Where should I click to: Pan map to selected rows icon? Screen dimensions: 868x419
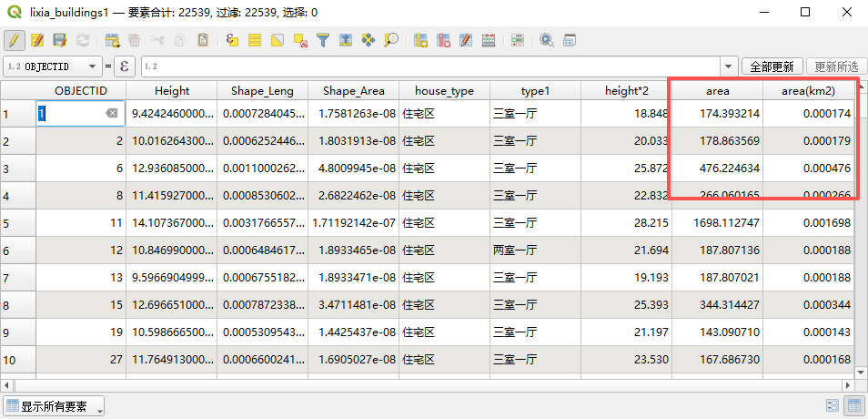[368, 40]
